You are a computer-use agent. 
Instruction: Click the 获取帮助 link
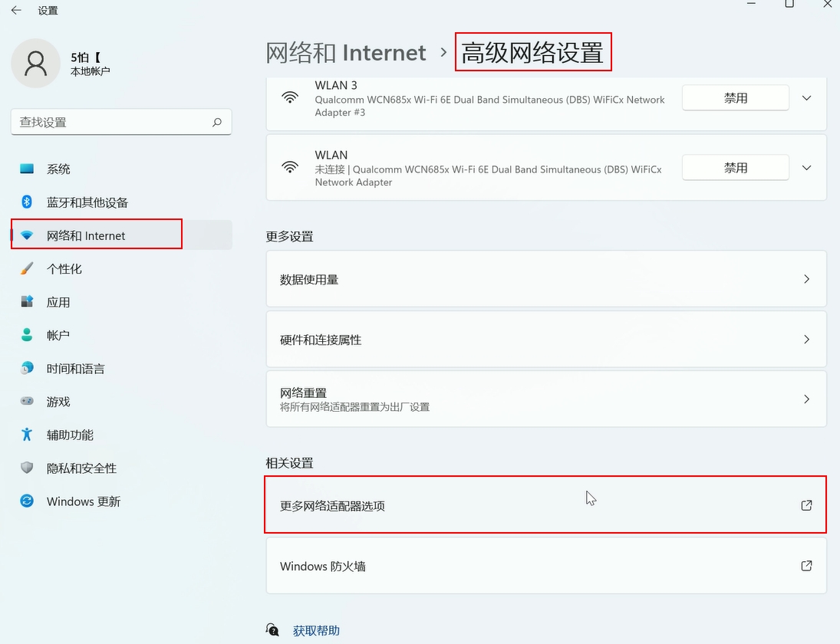[316, 631]
